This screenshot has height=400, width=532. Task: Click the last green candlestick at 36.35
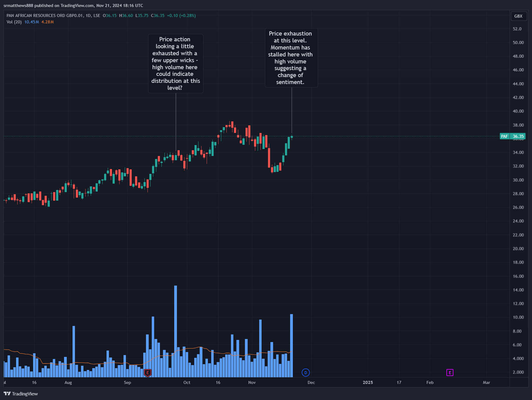(x=292, y=137)
